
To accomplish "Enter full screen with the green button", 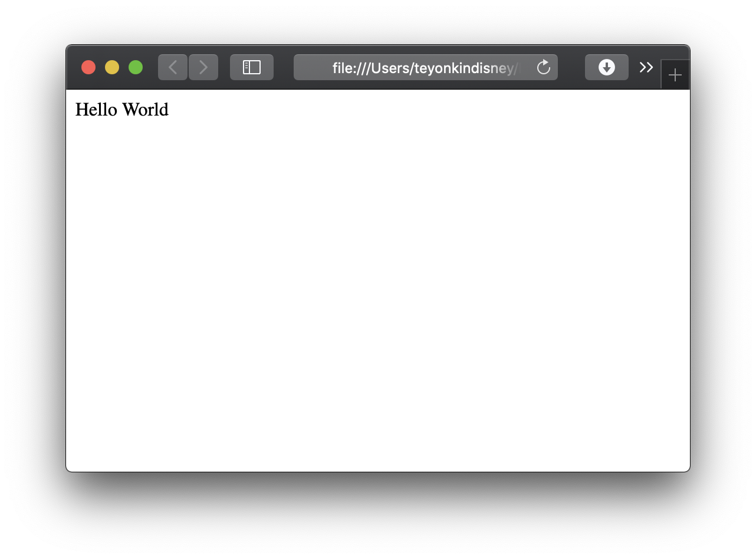I will click(x=136, y=67).
